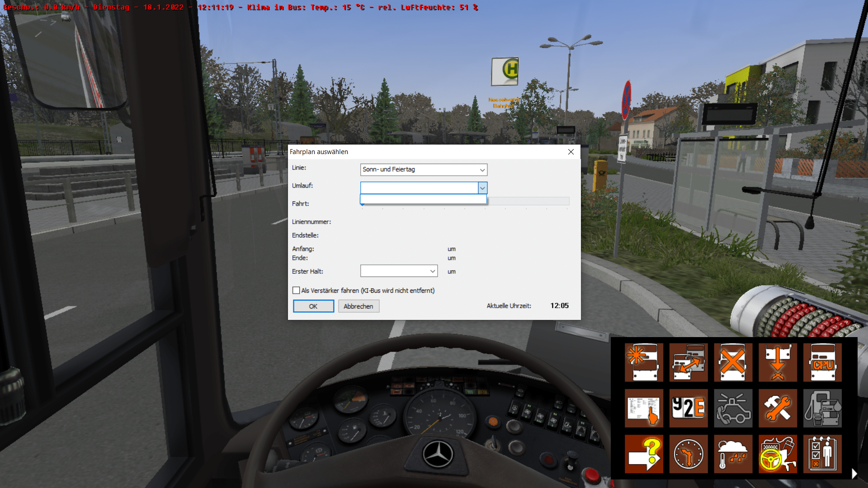Collapse the Umlauf dropdown arrow
Image resolution: width=868 pixels, height=488 pixels.
coord(482,188)
